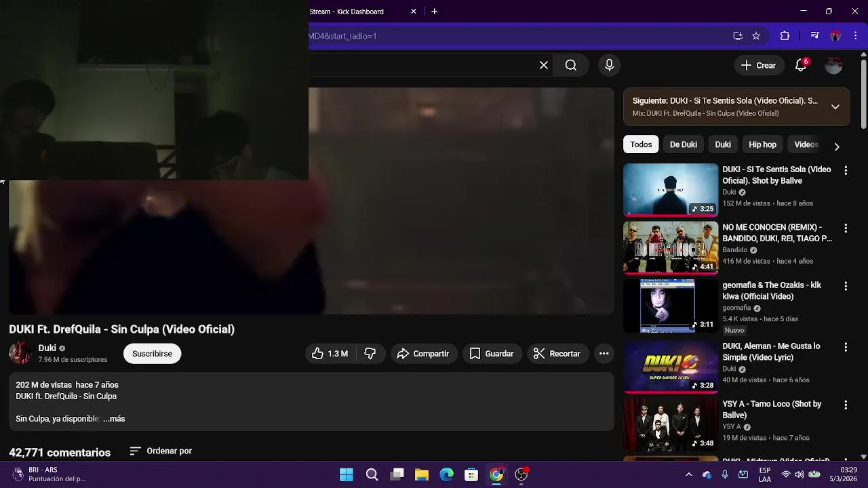Image resolution: width=868 pixels, height=488 pixels.
Task: Click the video player area
Action: click(311, 201)
